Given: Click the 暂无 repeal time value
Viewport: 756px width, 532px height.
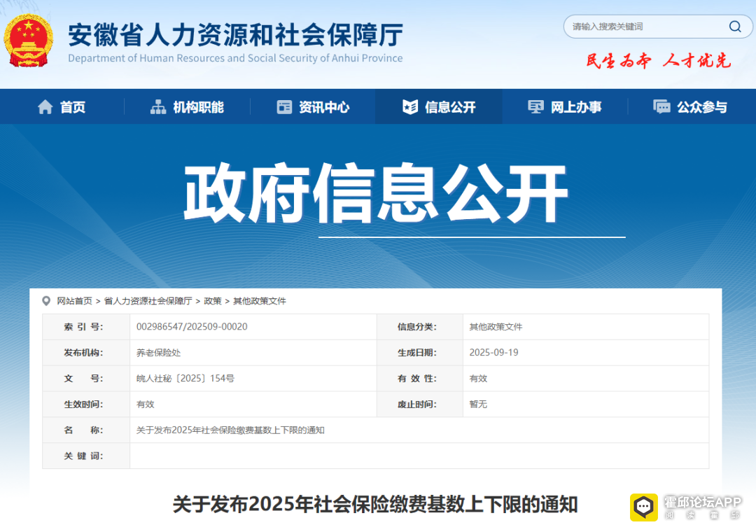Looking at the screenshot, I should (478, 404).
